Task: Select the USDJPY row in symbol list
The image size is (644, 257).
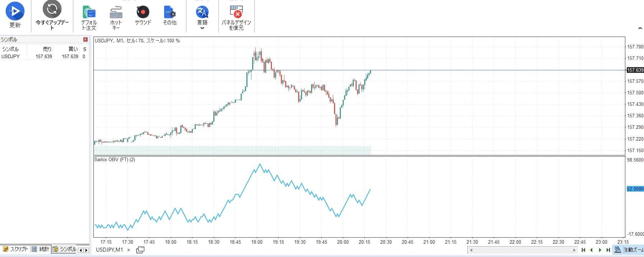Action: pos(44,56)
